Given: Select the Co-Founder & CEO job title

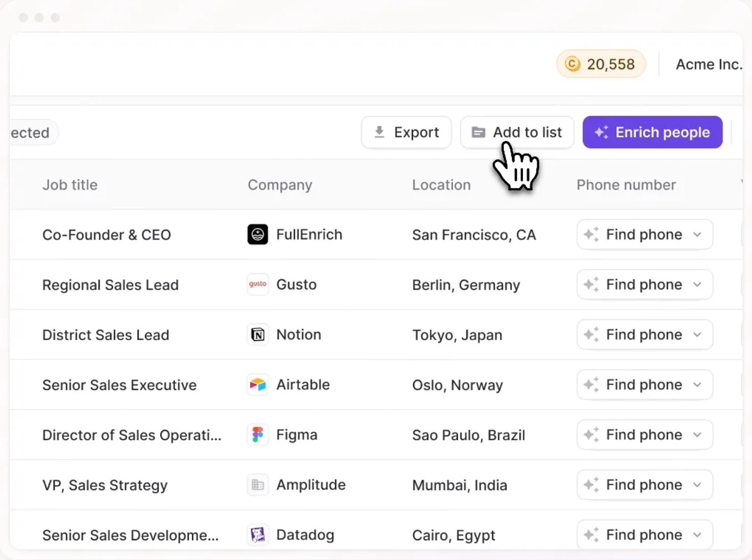Looking at the screenshot, I should pyautogui.click(x=107, y=234).
